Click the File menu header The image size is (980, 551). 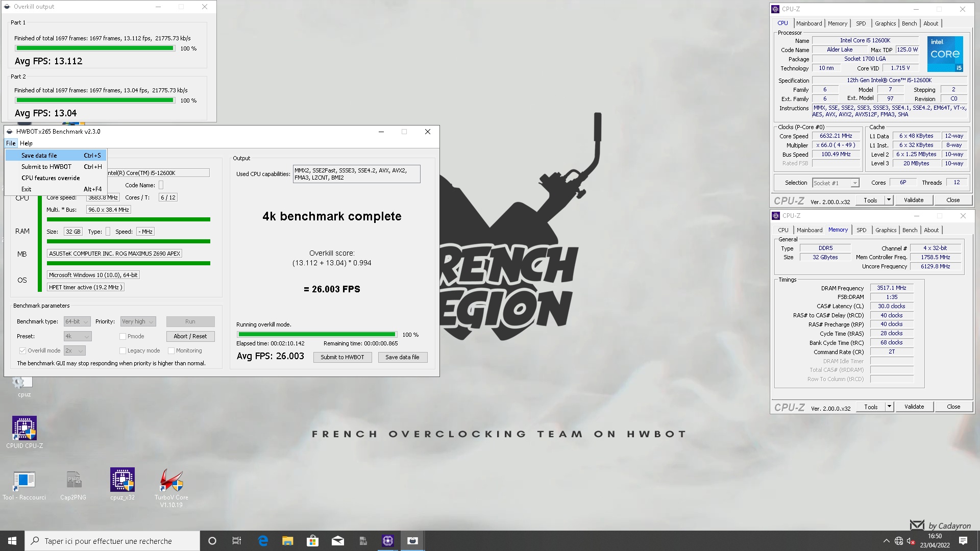[x=11, y=143]
